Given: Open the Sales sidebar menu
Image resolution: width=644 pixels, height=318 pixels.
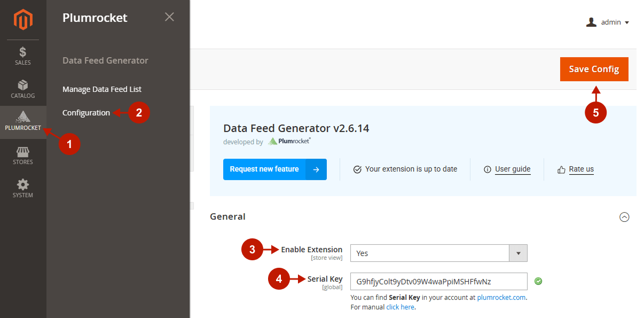Looking at the screenshot, I should point(23,56).
